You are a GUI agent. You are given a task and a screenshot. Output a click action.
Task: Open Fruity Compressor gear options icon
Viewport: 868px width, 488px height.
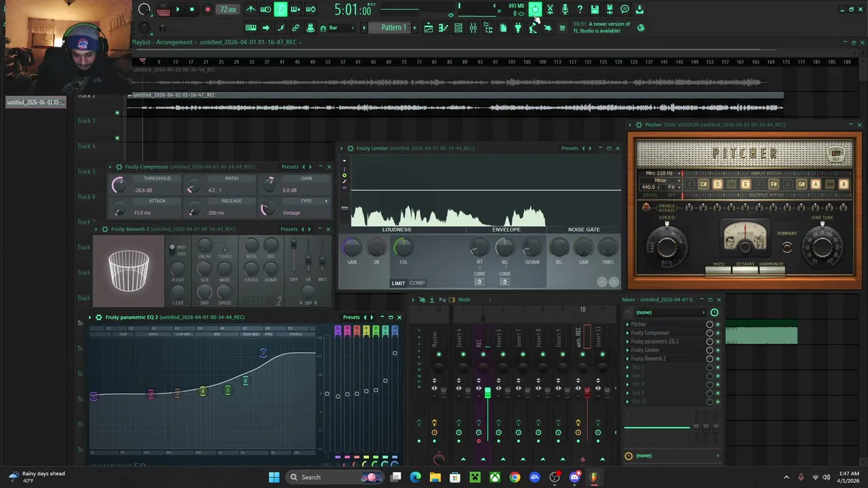(x=119, y=167)
